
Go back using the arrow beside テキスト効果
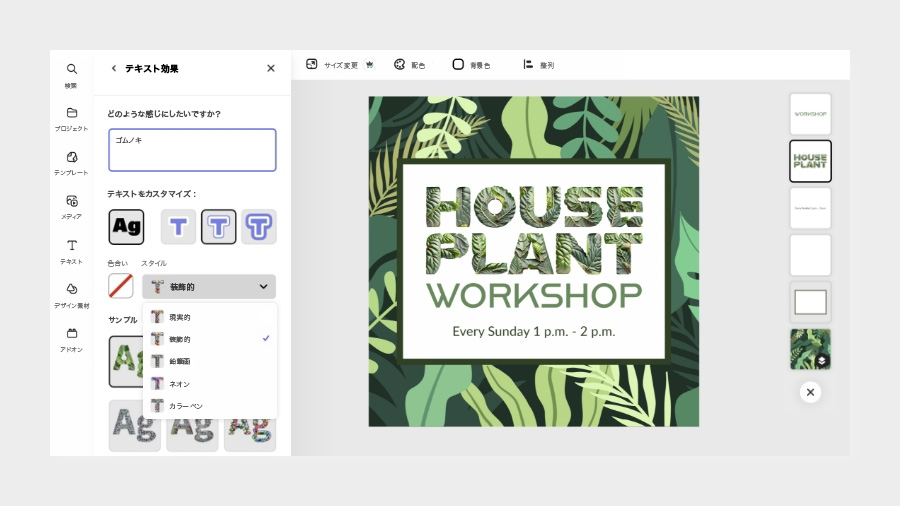114,68
